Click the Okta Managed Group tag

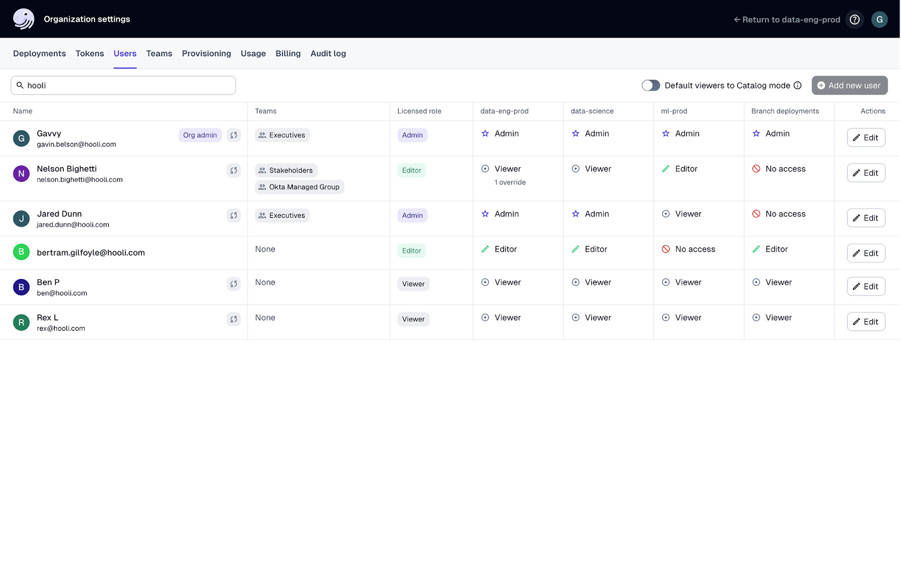coord(300,187)
